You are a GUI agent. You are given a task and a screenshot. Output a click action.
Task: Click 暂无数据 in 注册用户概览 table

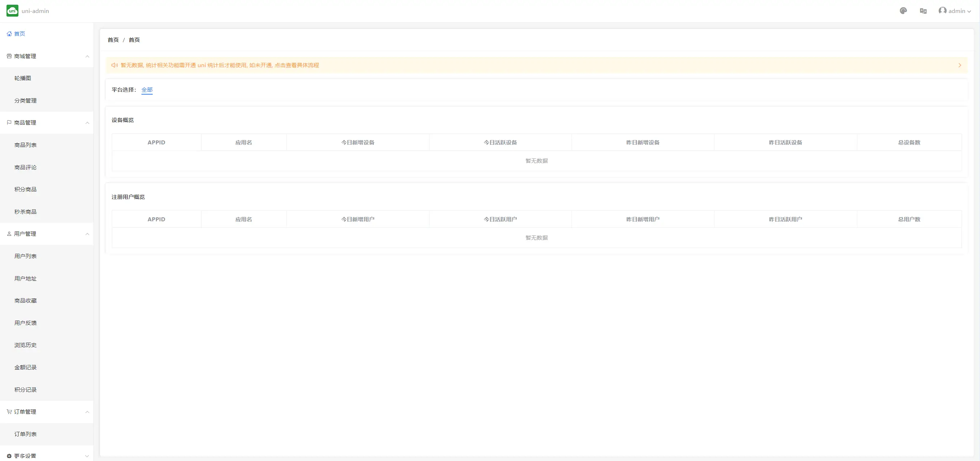pyautogui.click(x=537, y=238)
